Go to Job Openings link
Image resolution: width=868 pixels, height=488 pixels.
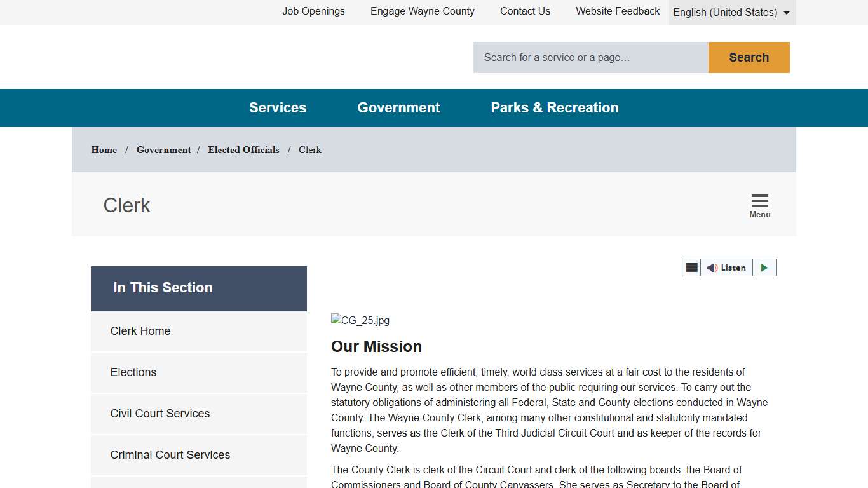(x=313, y=11)
